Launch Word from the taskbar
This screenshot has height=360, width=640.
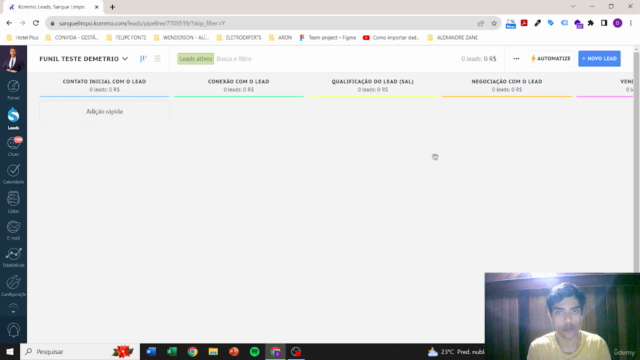151,351
